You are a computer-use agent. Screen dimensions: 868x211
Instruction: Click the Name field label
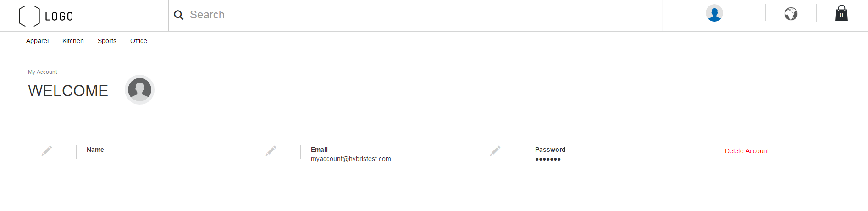pos(95,150)
